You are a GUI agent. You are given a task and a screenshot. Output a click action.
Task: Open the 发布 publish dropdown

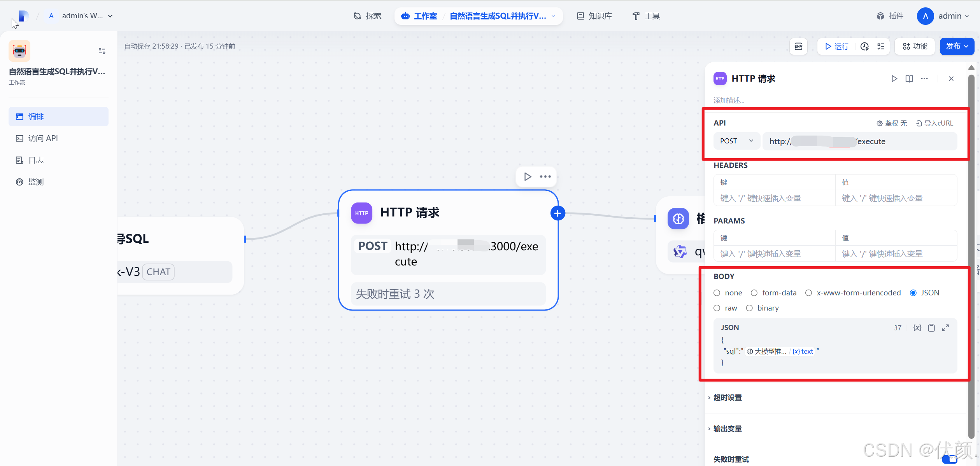(957, 46)
